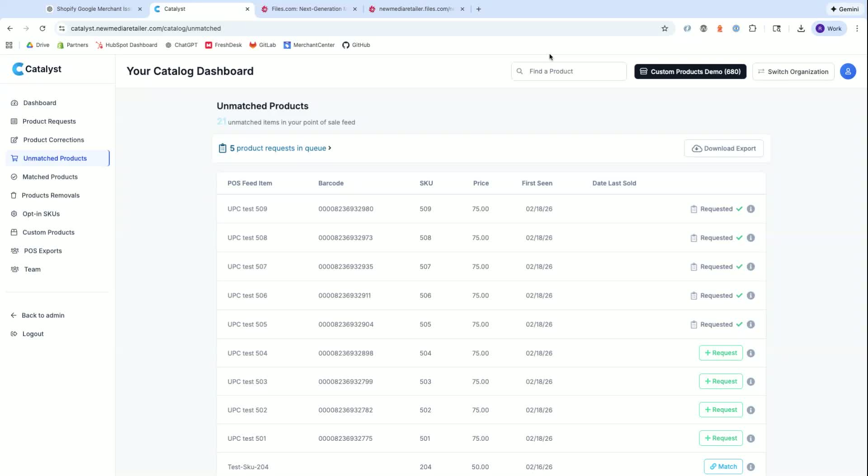
Task: Click the WordPress extension icon
Action: click(x=703, y=28)
